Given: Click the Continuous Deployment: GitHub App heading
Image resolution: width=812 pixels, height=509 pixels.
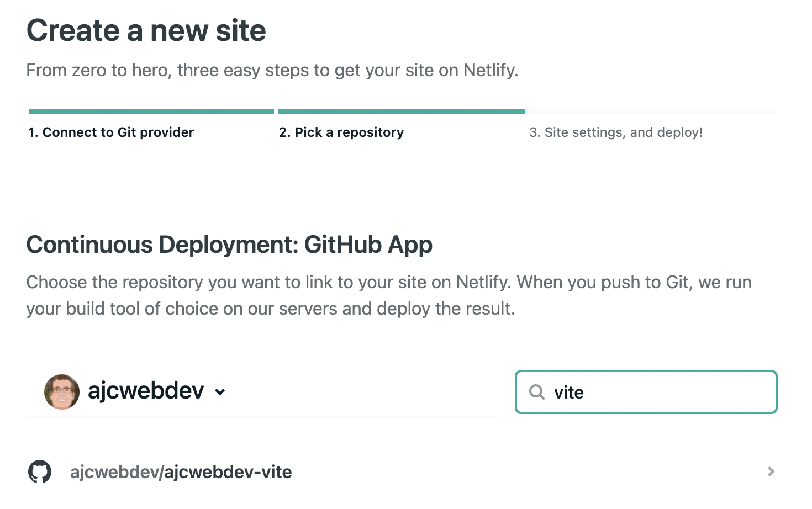Looking at the screenshot, I should [229, 245].
